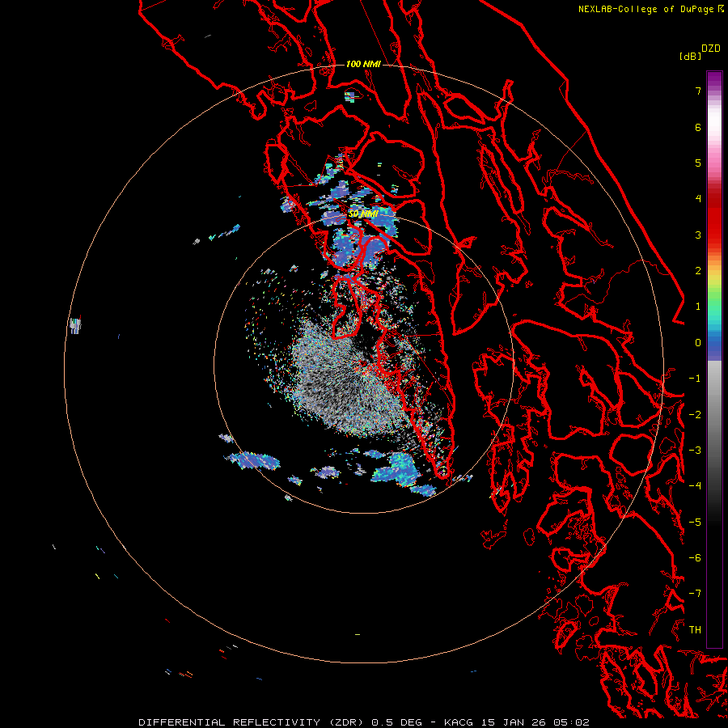Click the red band of the color bar
The image size is (728, 728).
click(x=714, y=218)
